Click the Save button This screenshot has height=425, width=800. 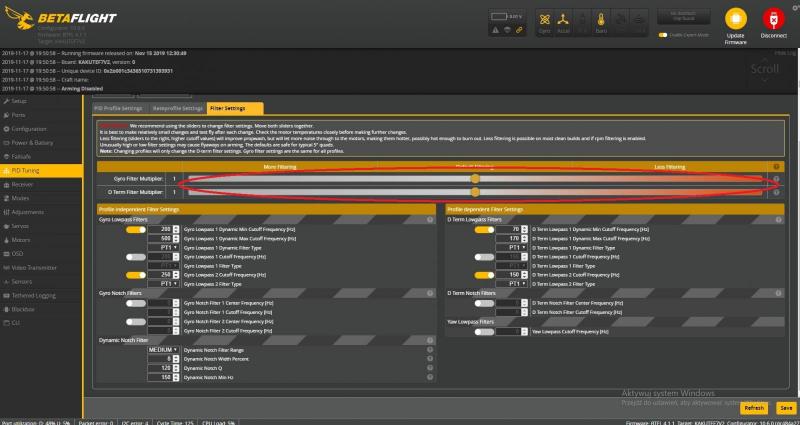click(x=786, y=408)
